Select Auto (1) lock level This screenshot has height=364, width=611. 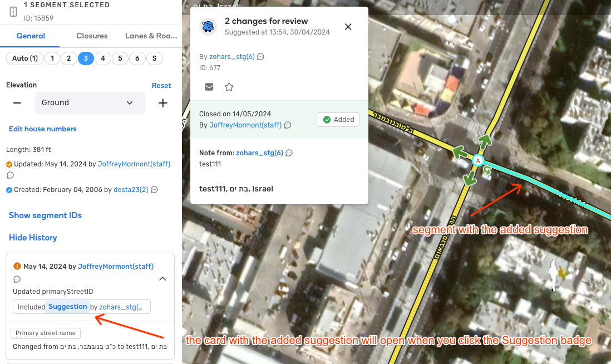(x=24, y=58)
